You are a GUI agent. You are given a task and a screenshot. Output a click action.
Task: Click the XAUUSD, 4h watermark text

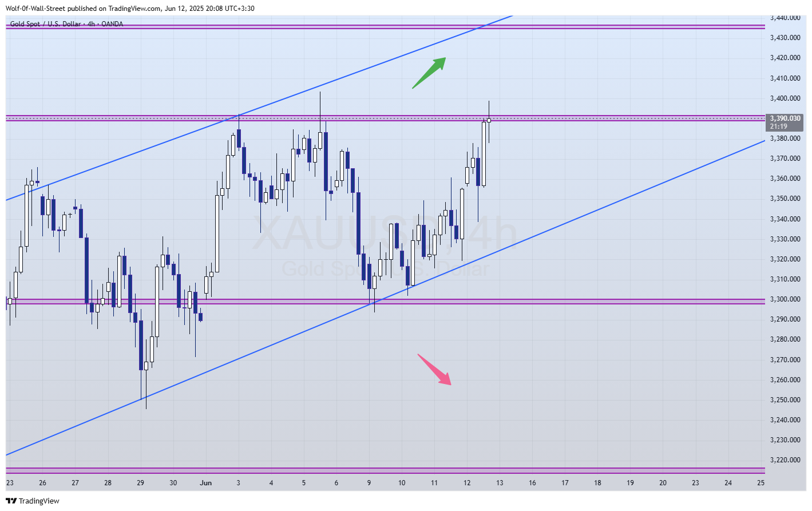[385, 233]
